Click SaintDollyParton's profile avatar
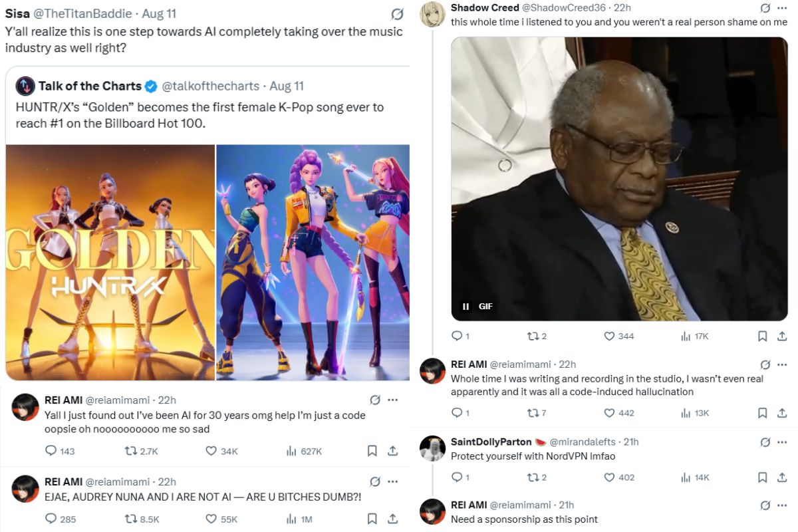The width and height of the screenshot is (798, 532). 433,448
